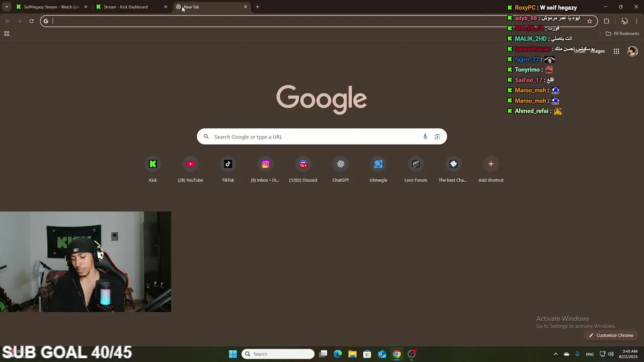
Task: Open the Kick shortcut tile
Action: click(153, 170)
